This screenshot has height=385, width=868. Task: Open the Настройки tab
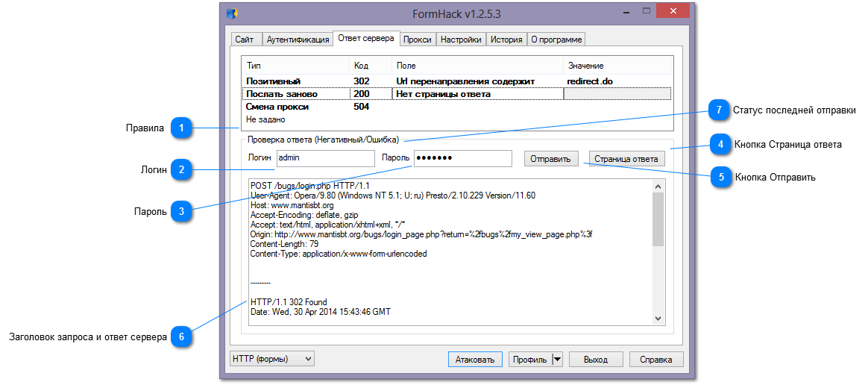(460, 40)
